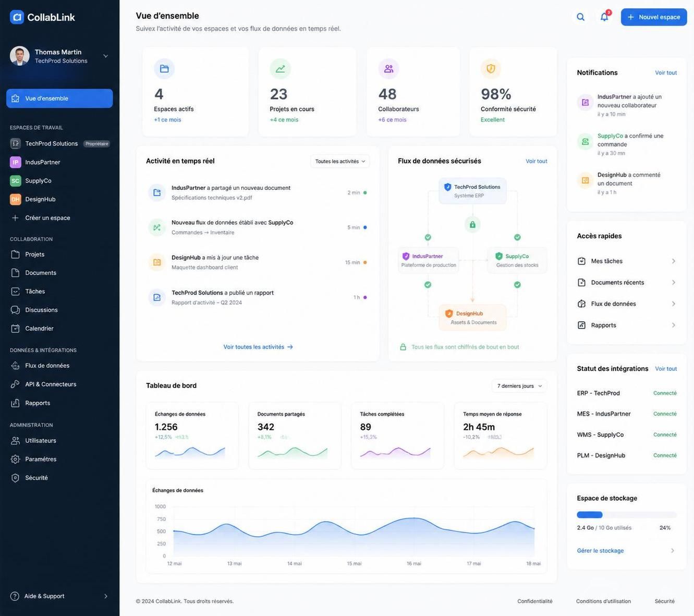Screen dimensions: 694x616
Task: Click the report icon beside TechProd Solutions activity
Action: click(x=157, y=298)
